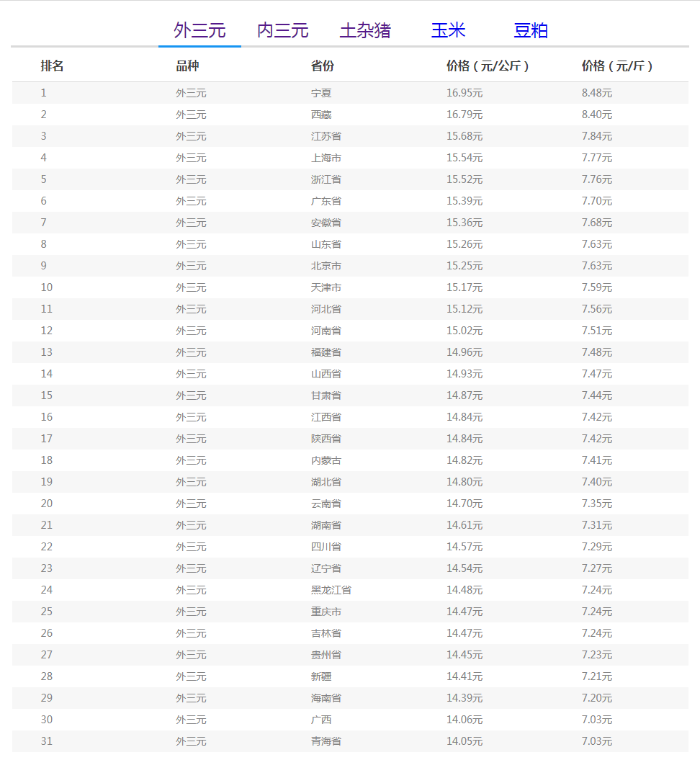Viewport: 700px width, 760px height.
Task: Click the 14.61元 price value
Action: (x=465, y=525)
